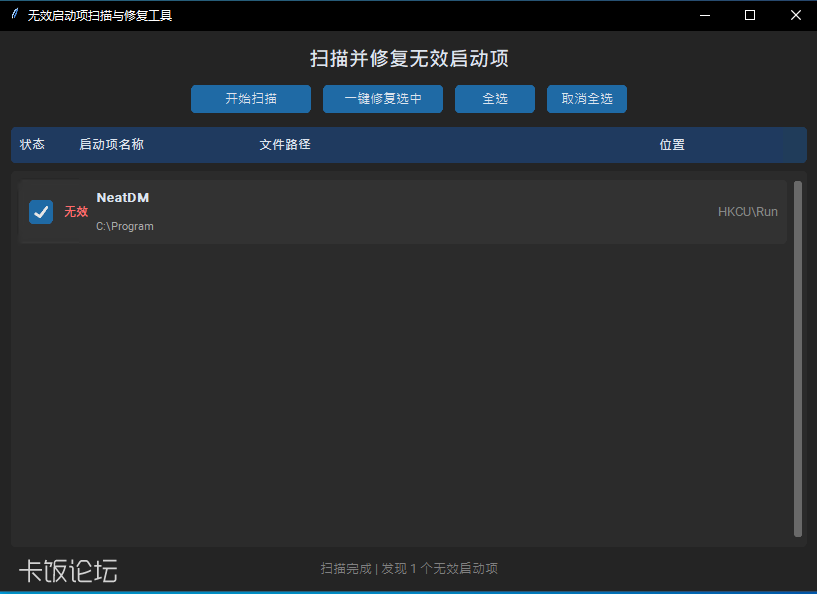The height and width of the screenshot is (594, 817).
Task: Click 一键修复选中 to repair selected items
Action: (x=383, y=99)
